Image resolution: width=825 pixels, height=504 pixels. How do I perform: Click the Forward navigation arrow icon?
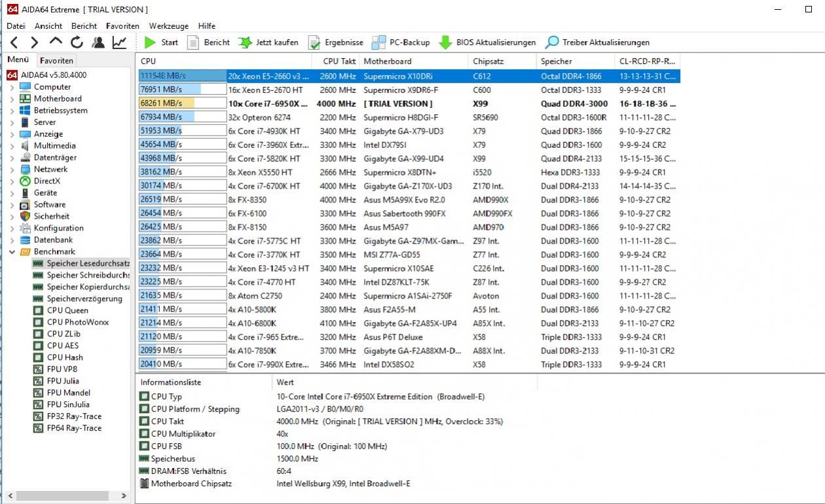click(35, 43)
